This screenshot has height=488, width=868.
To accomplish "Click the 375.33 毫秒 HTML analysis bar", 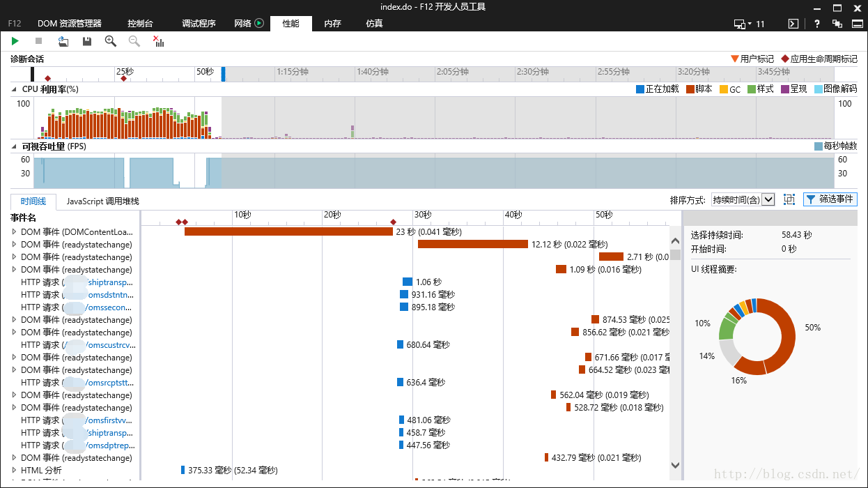I will point(183,470).
